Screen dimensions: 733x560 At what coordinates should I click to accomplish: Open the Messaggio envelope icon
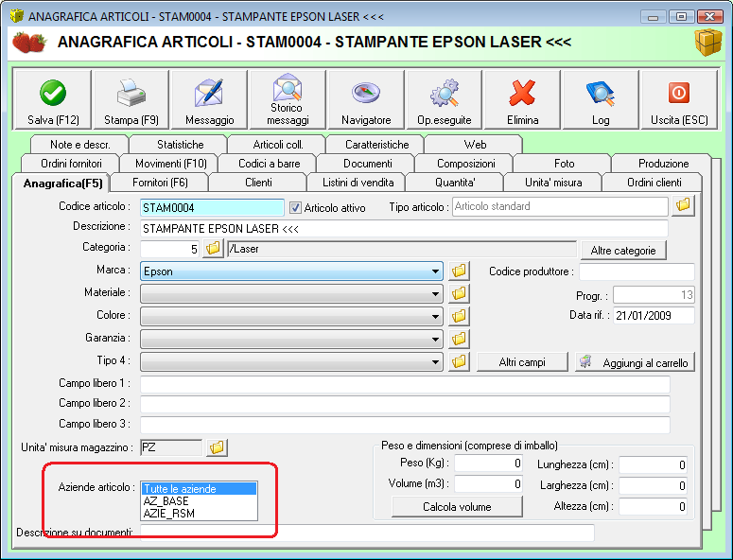[x=209, y=99]
